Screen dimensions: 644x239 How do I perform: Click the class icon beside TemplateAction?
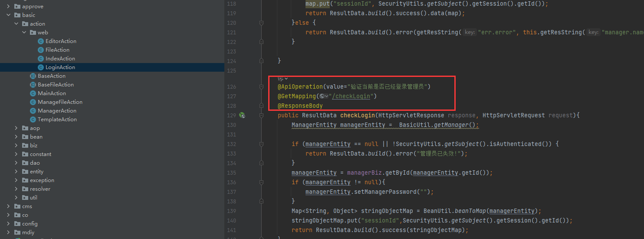pyautogui.click(x=33, y=119)
